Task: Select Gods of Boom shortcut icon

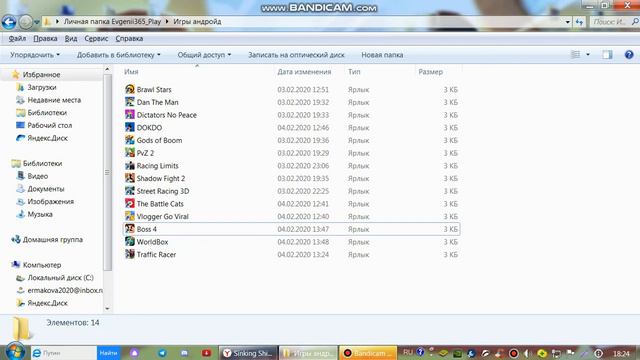Action: (130, 140)
